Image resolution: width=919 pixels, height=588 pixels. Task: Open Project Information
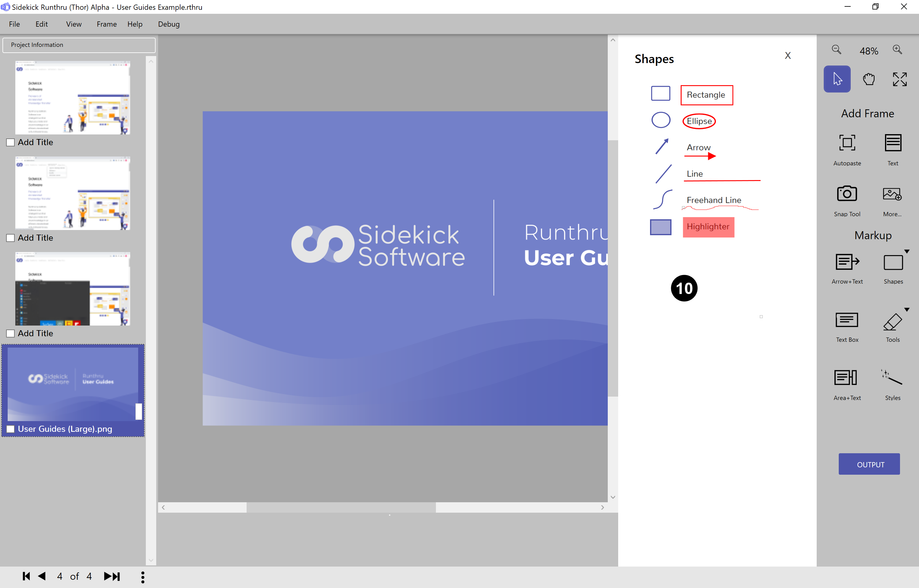(79, 45)
